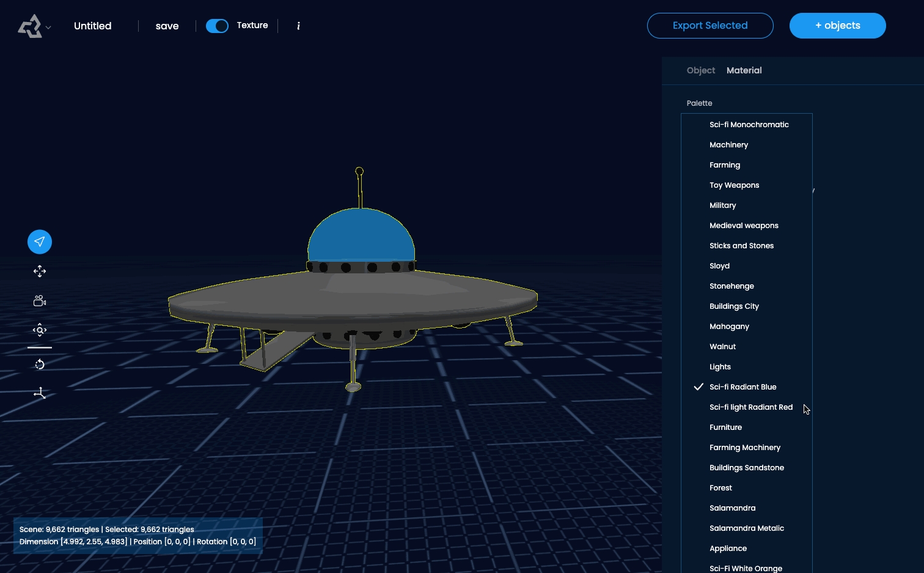Select the checked Sci-fi Radiant Blue option
Image resolution: width=924 pixels, height=573 pixels.
(x=743, y=387)
